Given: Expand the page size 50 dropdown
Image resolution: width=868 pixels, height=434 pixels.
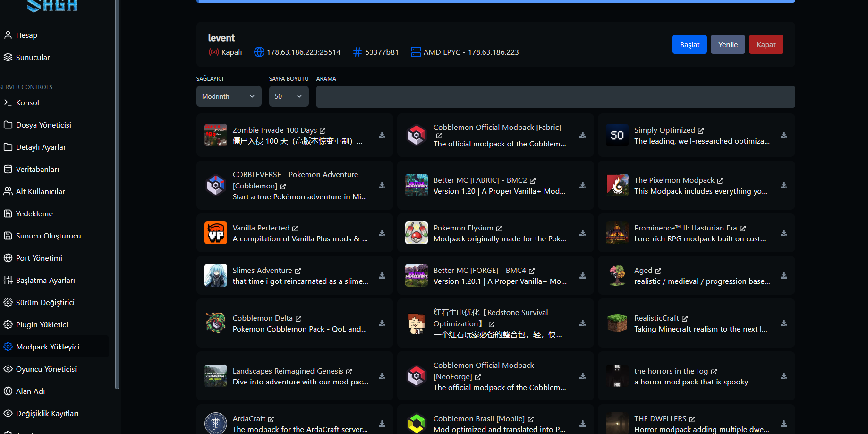Looking at the screenshot, I should click(289, 96).
